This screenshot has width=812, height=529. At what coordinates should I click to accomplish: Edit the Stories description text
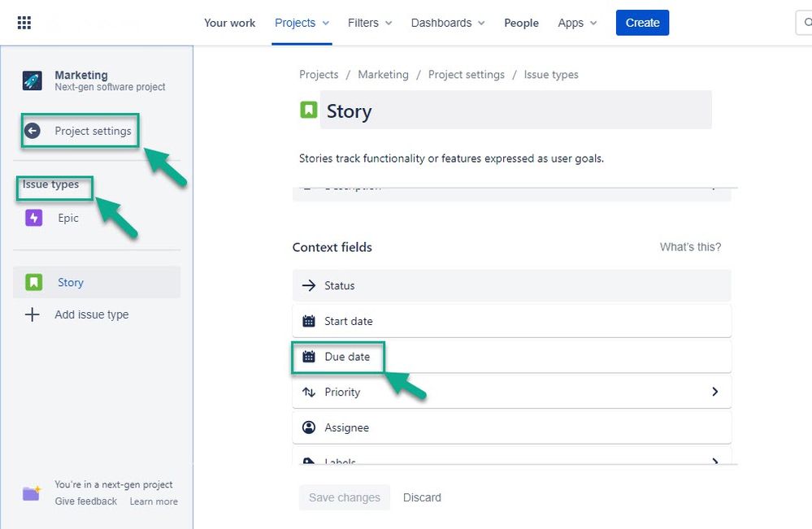pyautogui.click(x=451, y=158)
